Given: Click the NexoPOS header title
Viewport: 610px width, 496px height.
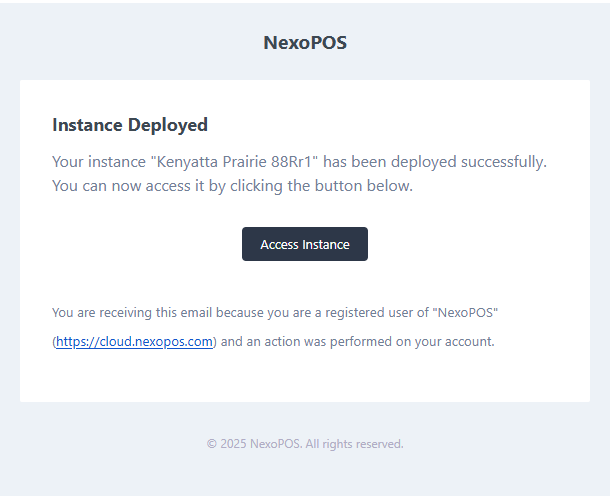Looking at the screenshot, I should pos(305,42).
